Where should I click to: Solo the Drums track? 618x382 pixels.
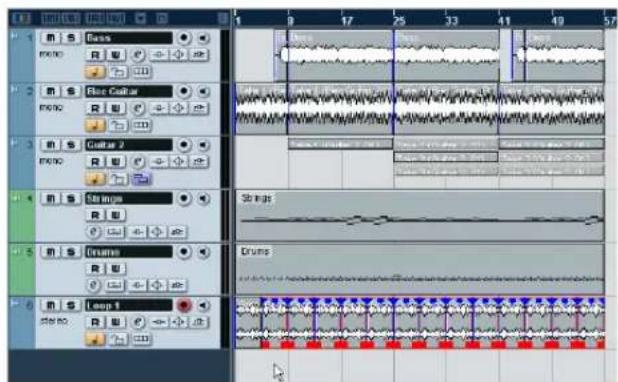pyautogui.click(x=71, y=252)
